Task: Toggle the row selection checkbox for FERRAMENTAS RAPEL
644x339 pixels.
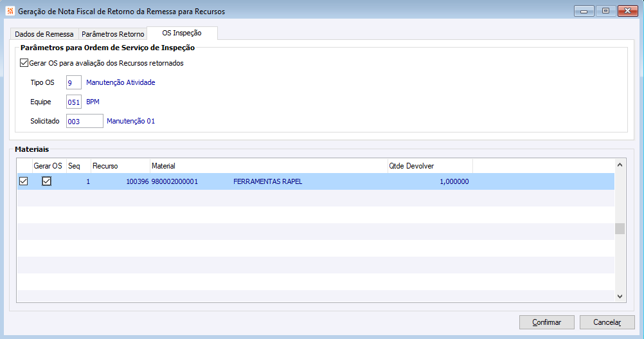Action: pos(23,181)
